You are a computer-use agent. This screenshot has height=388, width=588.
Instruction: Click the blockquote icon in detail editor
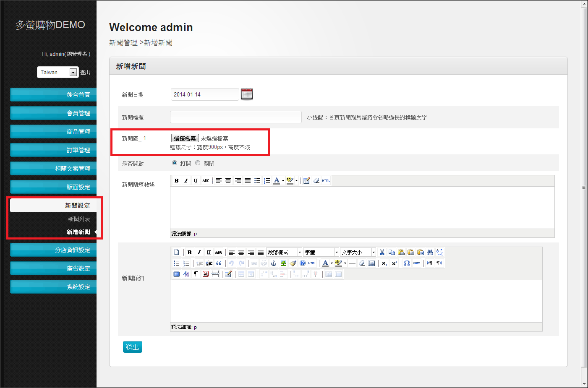(x=219, y=263)
